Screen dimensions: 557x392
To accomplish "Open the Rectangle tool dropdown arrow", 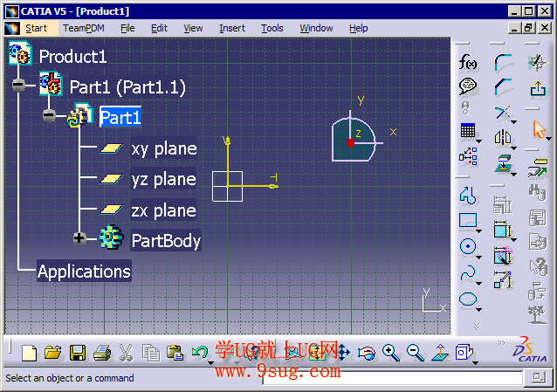I will coord(478,231).
